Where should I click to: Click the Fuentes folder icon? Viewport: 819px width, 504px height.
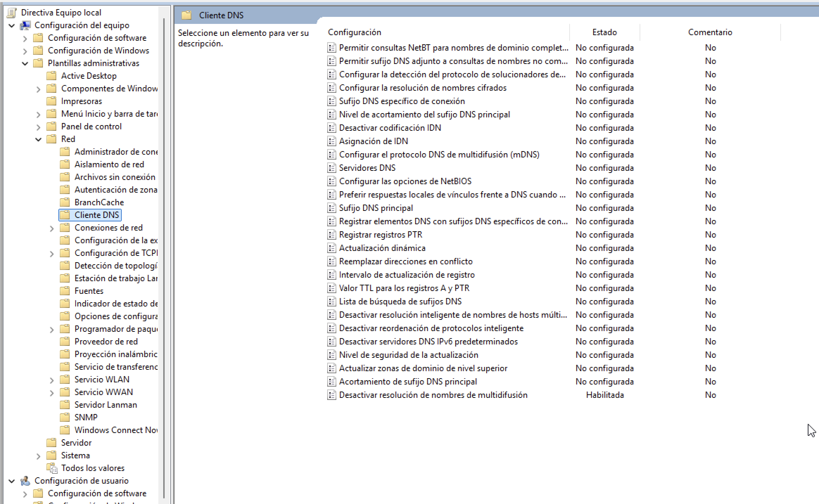pos(65,291)
